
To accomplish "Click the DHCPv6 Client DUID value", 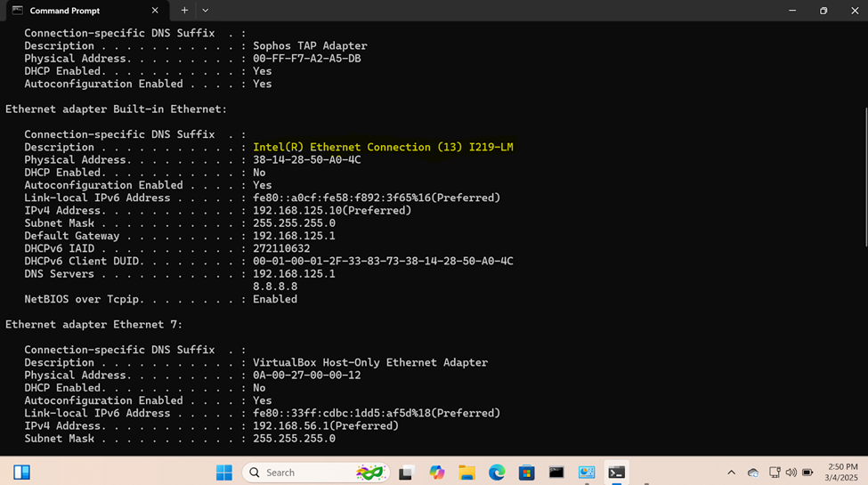I will tap(383, 262).
